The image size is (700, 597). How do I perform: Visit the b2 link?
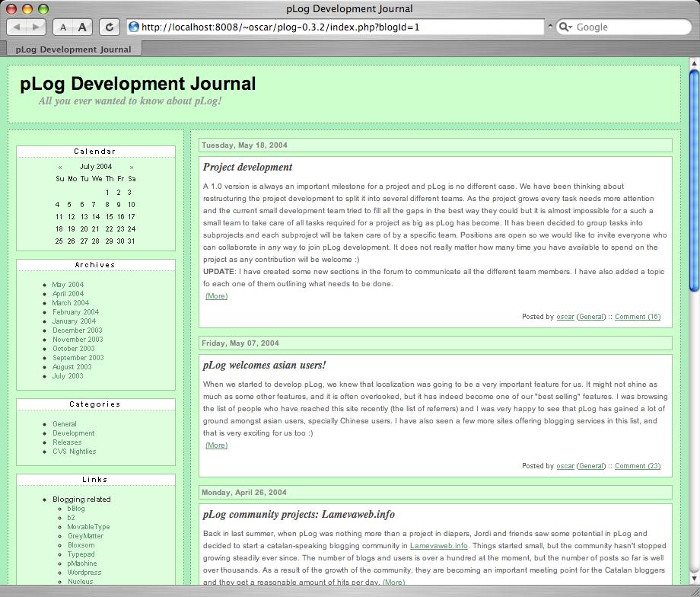[71, 518]
